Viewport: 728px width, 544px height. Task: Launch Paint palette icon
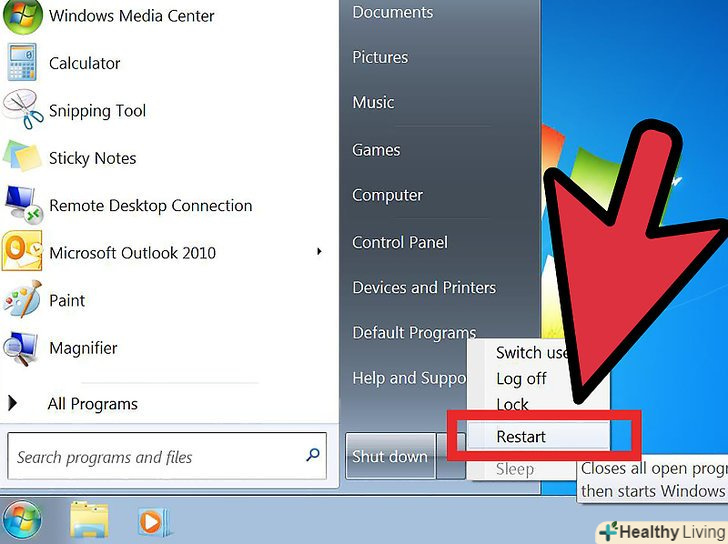click(x=22, y=299)
